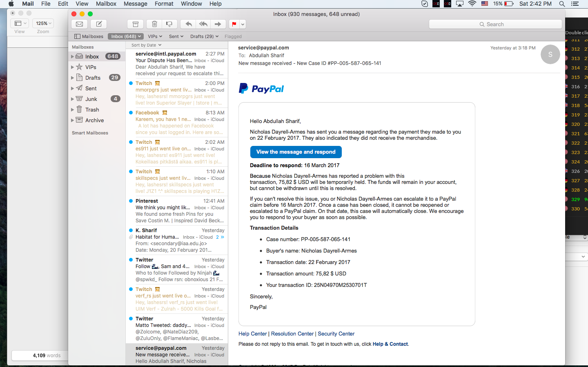Expand the Junk disclosure triangle in sidebar
588x367 pixels.
coord(73,99)
